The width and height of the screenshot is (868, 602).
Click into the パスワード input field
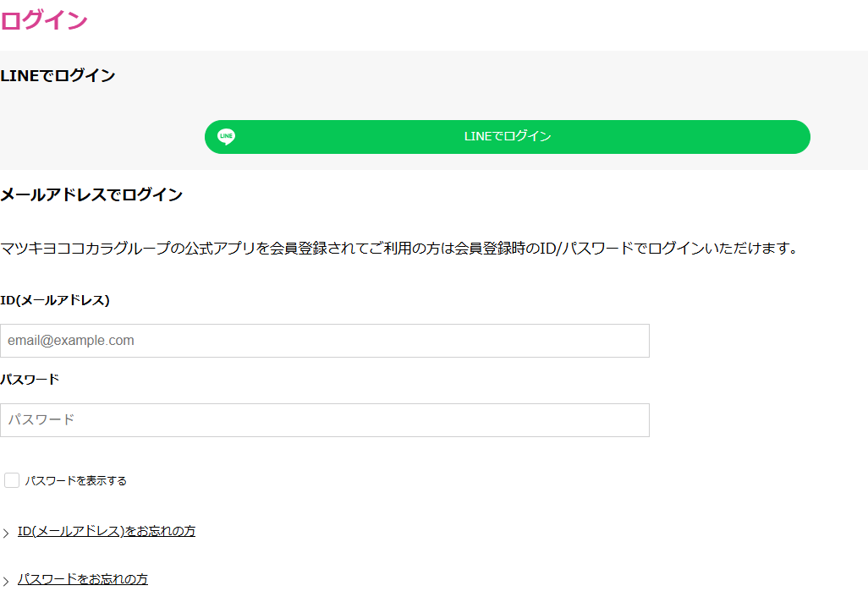(325, 420)
